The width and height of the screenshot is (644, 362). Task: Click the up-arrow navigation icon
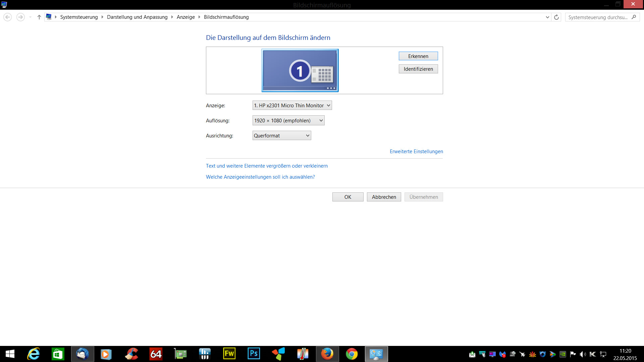coord(39,17)
